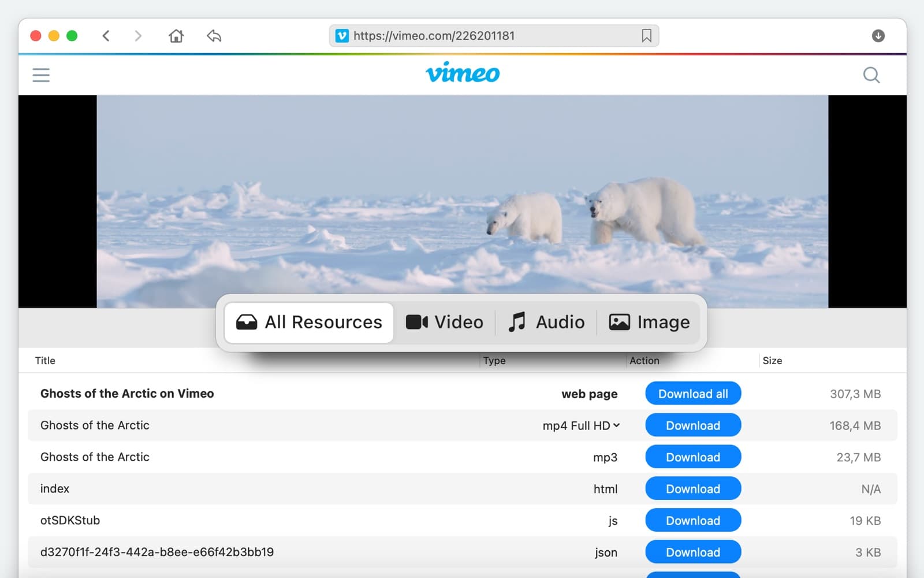Download the mp3 Ghosts of the Arctic
Image resolution: width=924 pixels, height=578 pixels.
point(692,457)
